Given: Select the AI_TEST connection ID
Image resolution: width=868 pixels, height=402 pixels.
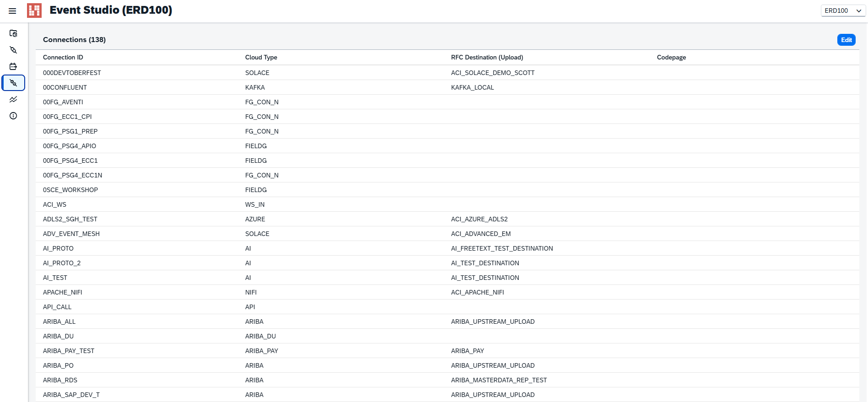Looking at the screenshot, I should 55,278.
